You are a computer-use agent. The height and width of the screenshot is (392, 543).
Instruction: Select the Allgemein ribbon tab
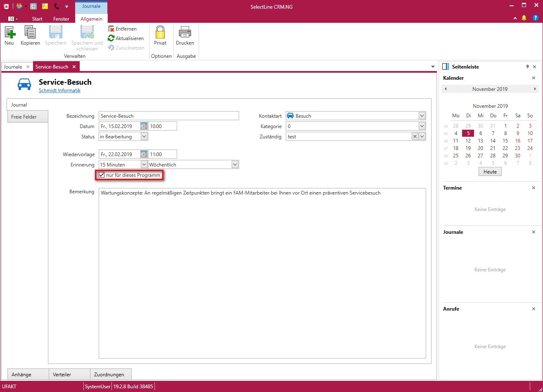point(91,19)
